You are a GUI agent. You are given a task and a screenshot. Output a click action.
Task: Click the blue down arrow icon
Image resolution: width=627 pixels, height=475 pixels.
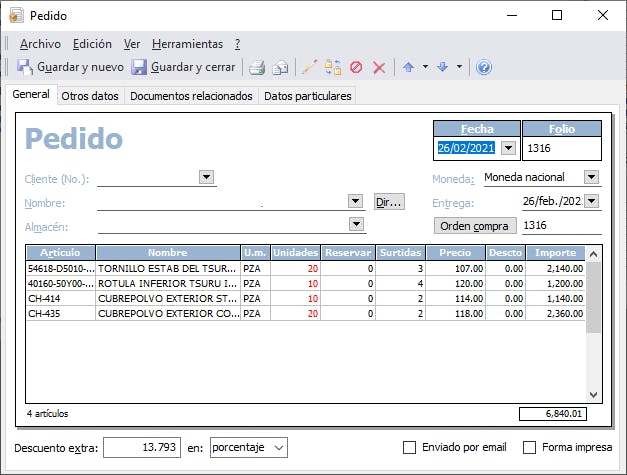442,68
